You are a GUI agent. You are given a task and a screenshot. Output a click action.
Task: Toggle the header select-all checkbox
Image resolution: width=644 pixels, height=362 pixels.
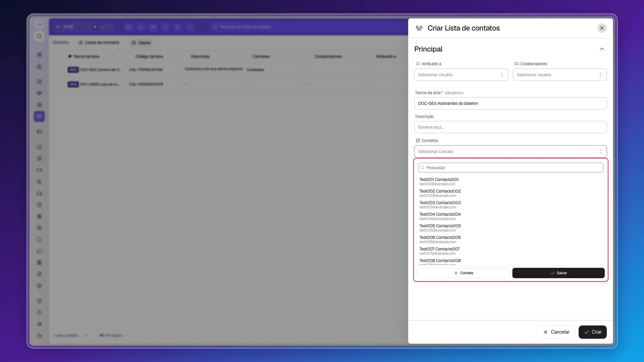56,56
